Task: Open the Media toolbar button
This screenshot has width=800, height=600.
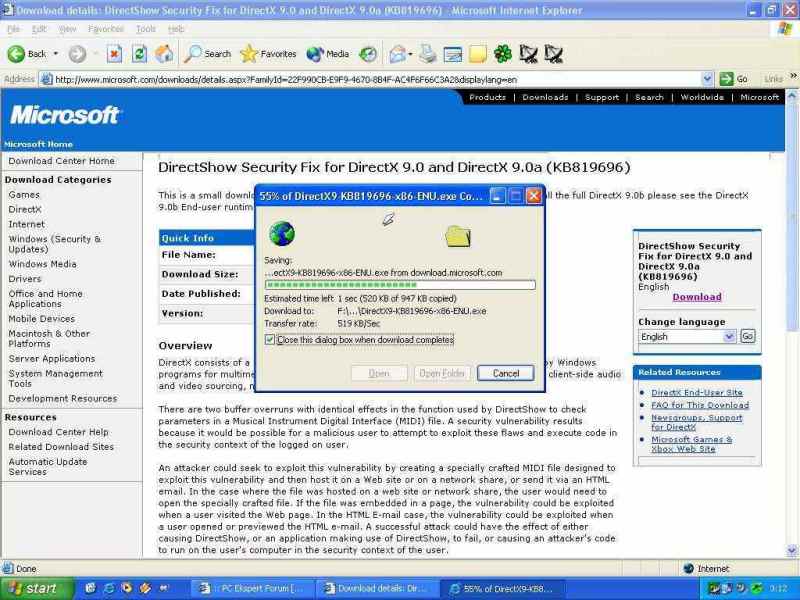Action: [328, 54]
